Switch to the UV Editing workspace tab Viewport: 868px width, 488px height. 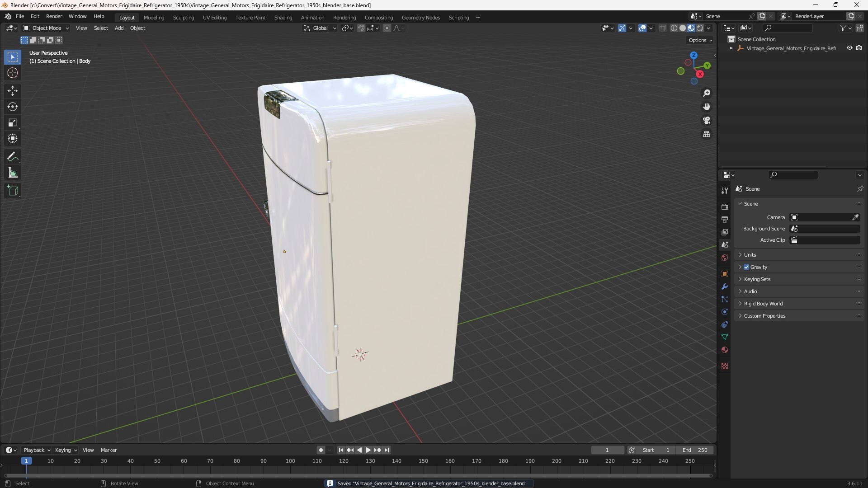(215, 18)
